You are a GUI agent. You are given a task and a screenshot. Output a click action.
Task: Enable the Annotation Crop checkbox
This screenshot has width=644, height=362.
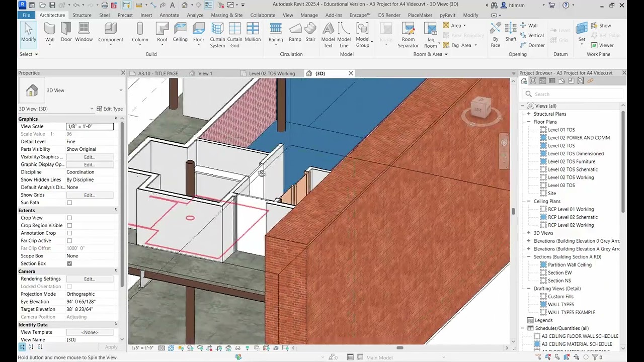point(69,233)
